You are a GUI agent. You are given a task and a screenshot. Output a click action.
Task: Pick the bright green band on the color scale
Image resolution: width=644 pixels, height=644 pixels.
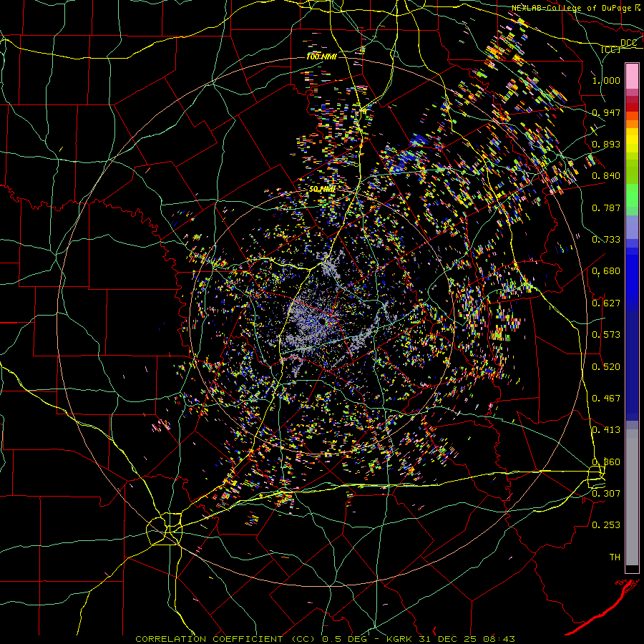click(632, 195)
